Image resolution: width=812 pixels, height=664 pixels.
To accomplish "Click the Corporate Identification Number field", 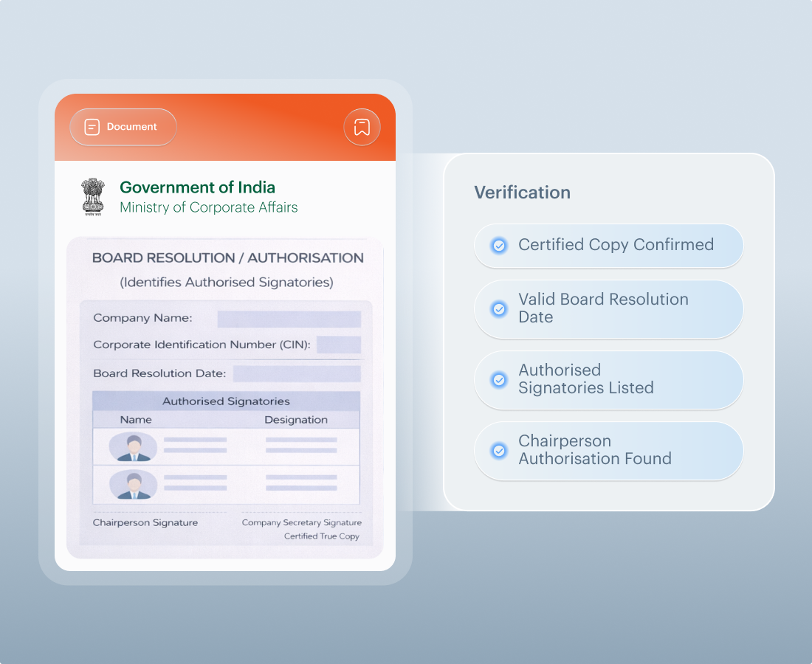I will [339, 345].
